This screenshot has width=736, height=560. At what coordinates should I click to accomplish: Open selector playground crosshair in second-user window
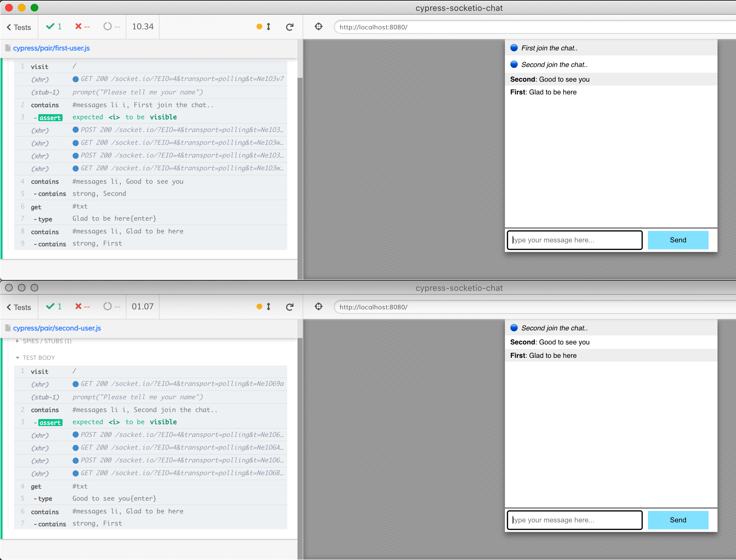pos(319,306)
